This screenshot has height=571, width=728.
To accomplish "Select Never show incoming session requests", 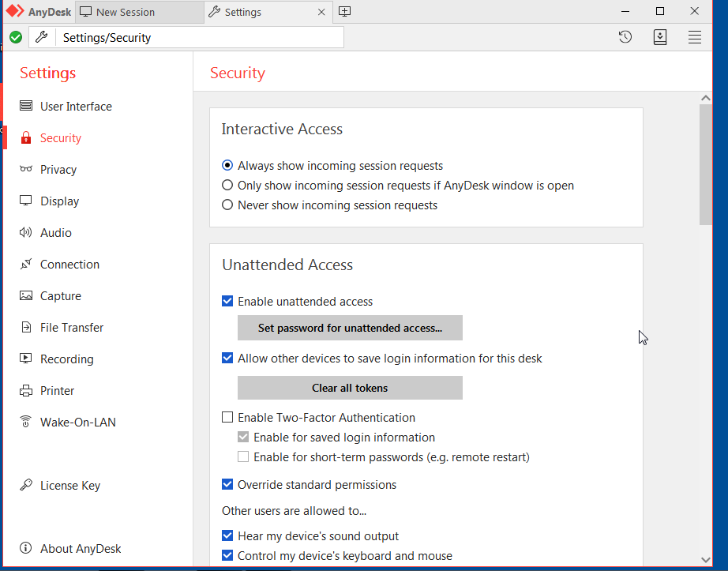I will point(228,205).
